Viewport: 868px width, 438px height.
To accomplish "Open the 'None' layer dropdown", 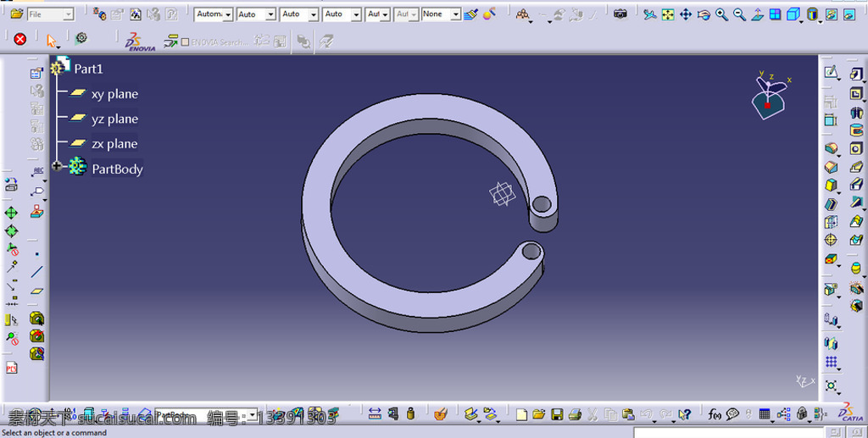I will (x=455, y=14).
